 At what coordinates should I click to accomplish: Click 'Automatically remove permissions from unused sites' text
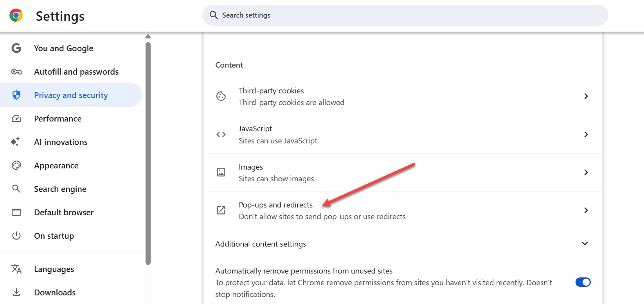(x=304, y=271)
